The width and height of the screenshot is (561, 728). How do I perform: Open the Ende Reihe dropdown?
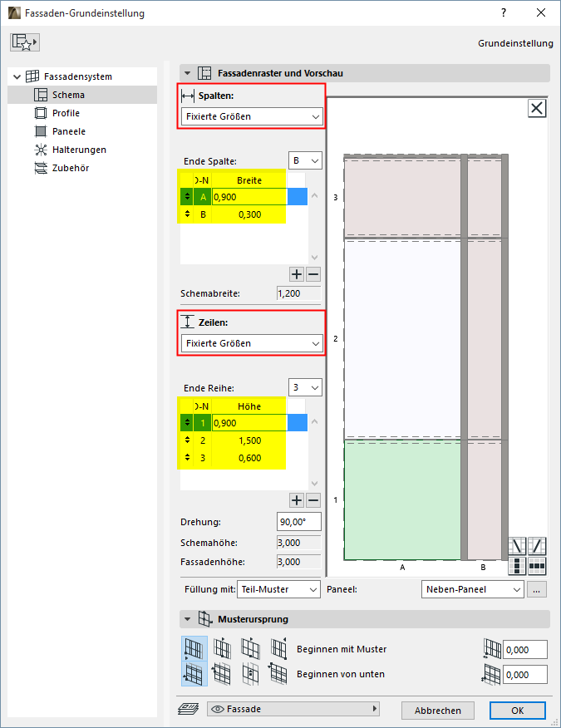point(305,387)
